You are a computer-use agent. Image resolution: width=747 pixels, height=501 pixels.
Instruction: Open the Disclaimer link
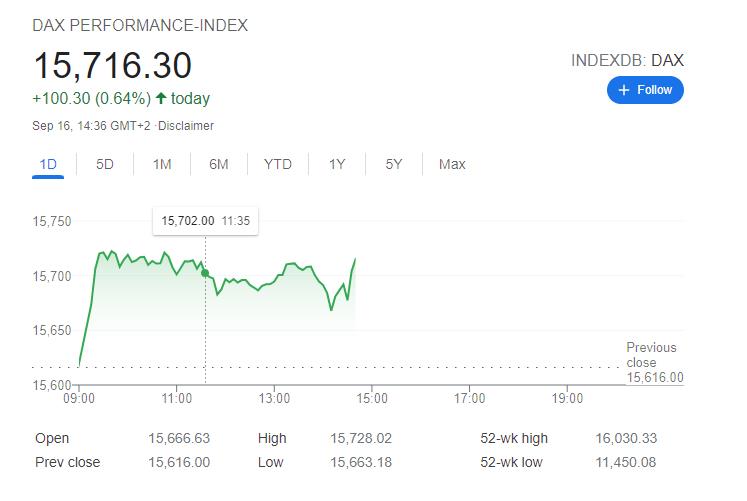[188, 126]
